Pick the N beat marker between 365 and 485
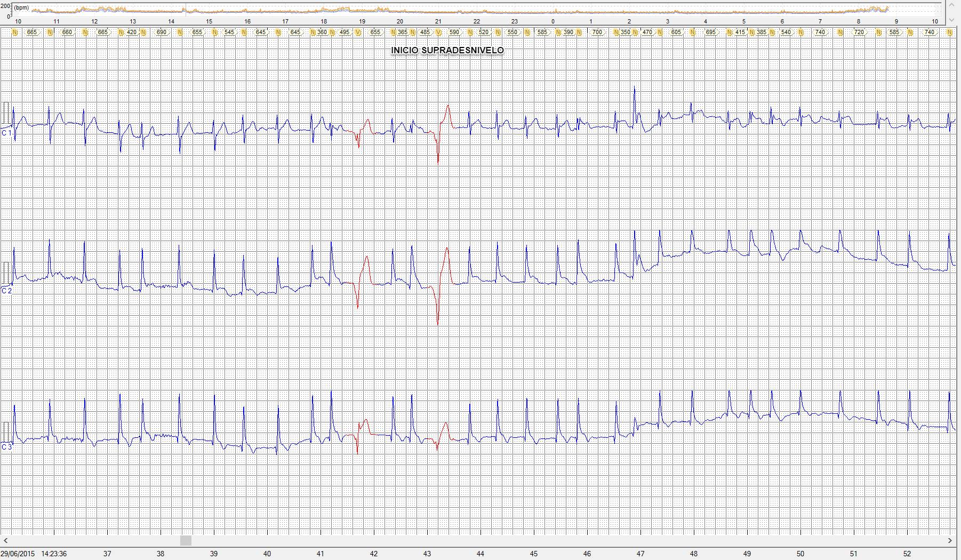The width and height of the screenshot is (961, 560). 413,32
